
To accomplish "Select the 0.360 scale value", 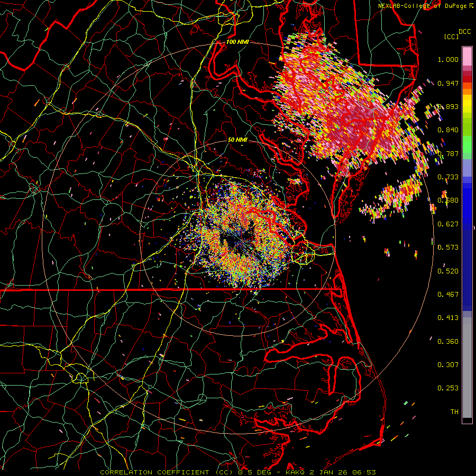I will tap(448, 342).
